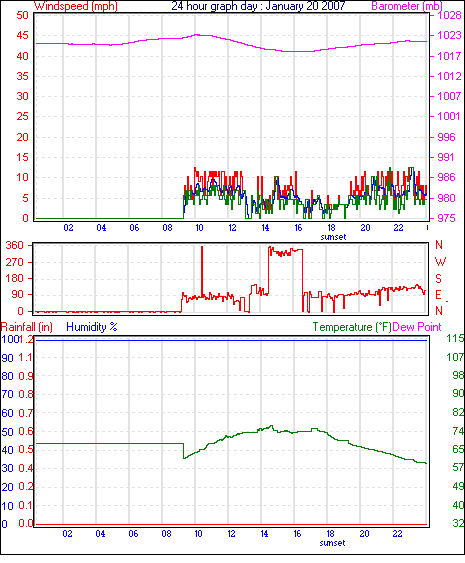Click the 115 temperature scale value
The height and width of the screenshot is (563, 465).
[x=455, y=338]
